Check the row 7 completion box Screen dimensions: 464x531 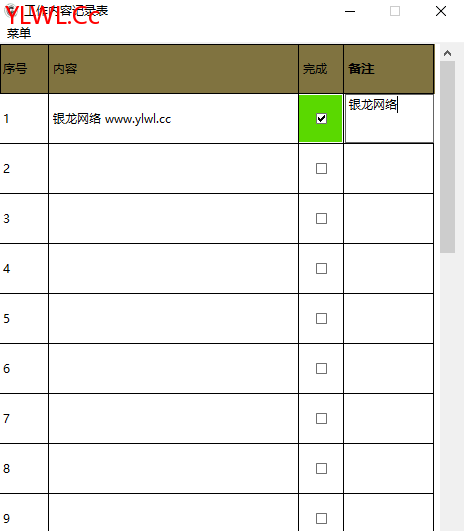click(x=321, y=419)
